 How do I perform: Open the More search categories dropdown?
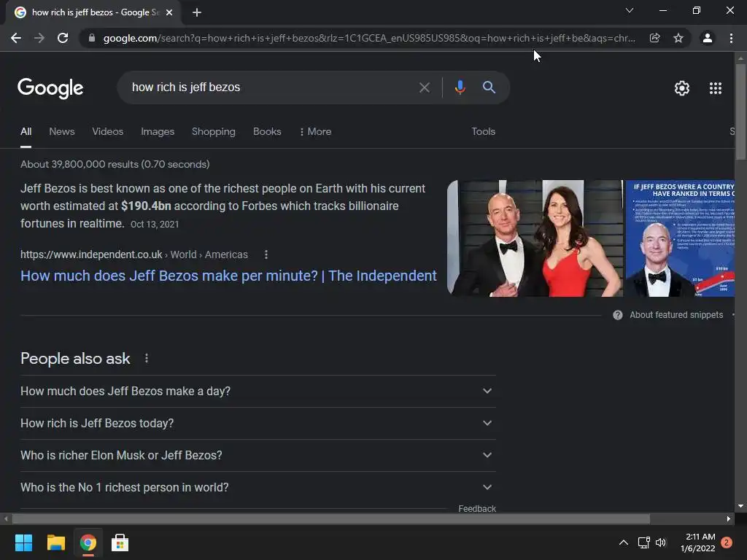coord(315,131)
